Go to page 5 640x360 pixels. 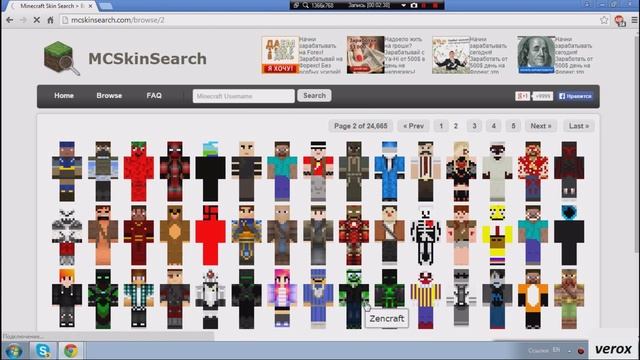[x=513, y=126]
